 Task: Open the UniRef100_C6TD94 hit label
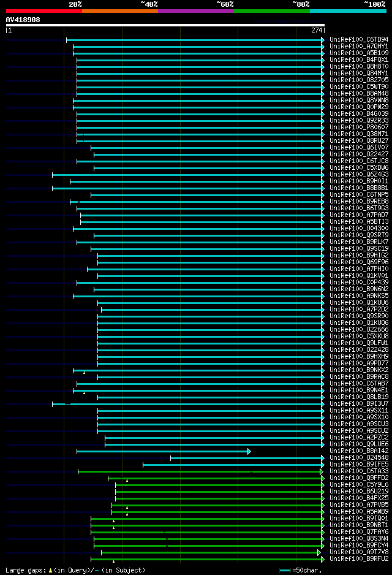coord(359,40)
